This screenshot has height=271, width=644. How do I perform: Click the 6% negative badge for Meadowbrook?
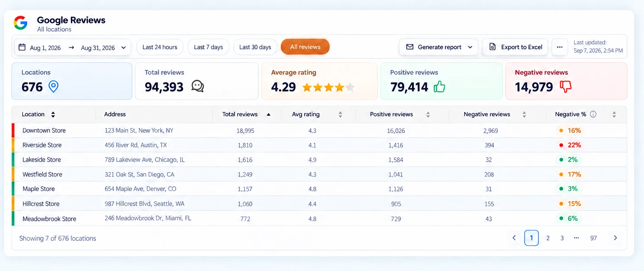568,218
